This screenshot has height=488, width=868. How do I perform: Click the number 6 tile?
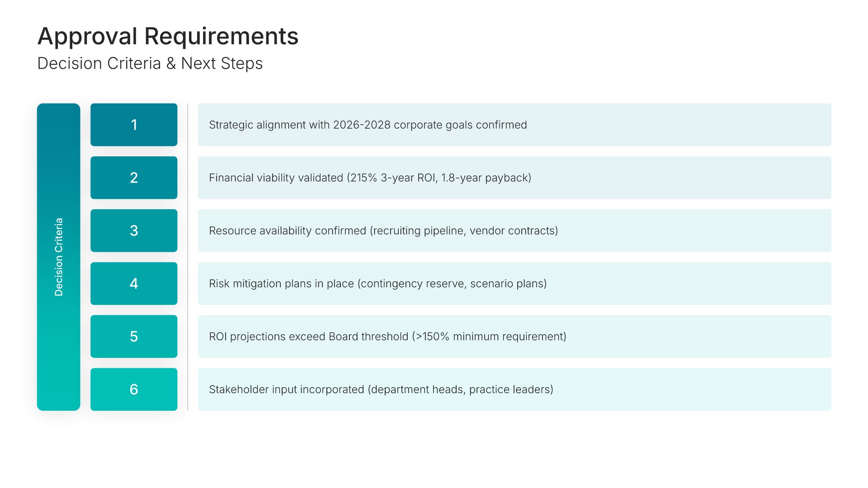tap(134, 389)
